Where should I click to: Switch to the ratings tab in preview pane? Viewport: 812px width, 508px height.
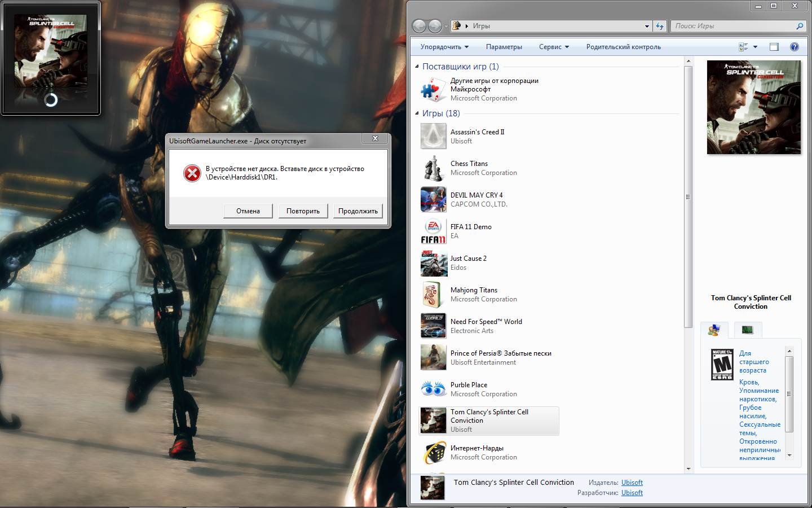pyautogui.click(x=714, y=330)
